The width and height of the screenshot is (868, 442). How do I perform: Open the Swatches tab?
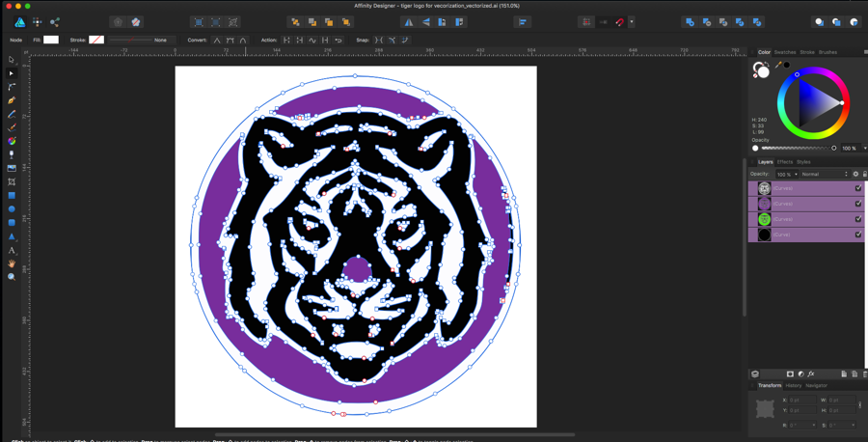(784, 52)
